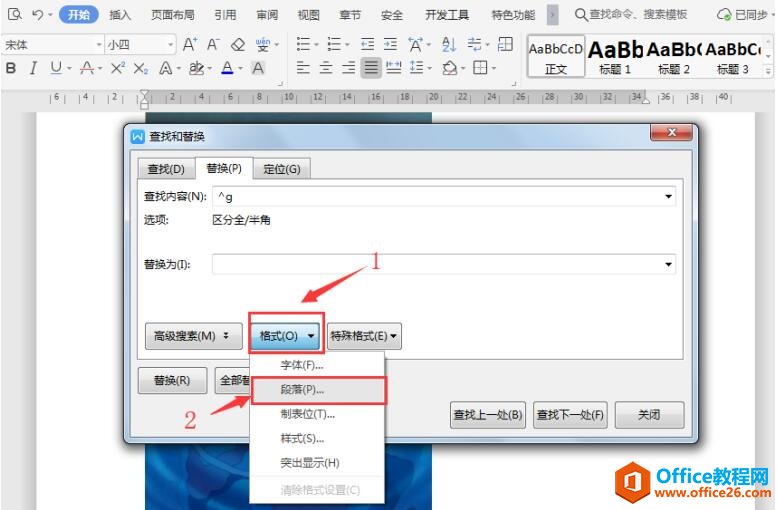This screenshot has height=510, width=778.
Task: Apply character shading A icon
Action: pyautogui.click(x=258, y=68)
